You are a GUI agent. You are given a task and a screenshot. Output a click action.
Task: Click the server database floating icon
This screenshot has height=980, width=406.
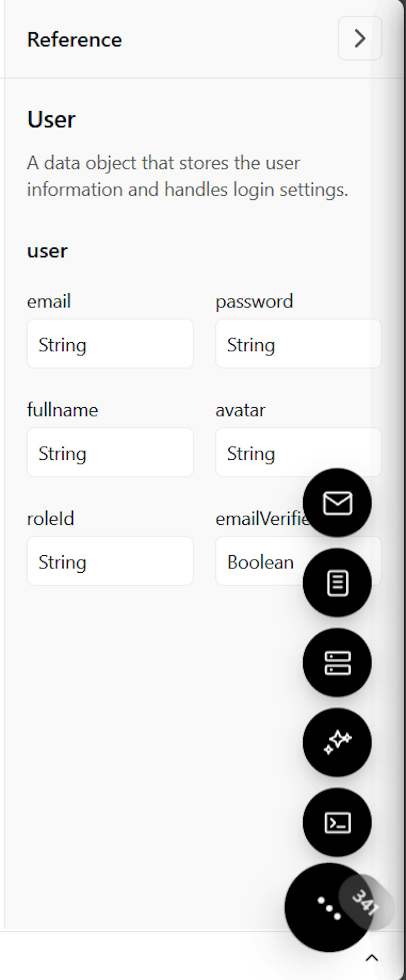337,662
